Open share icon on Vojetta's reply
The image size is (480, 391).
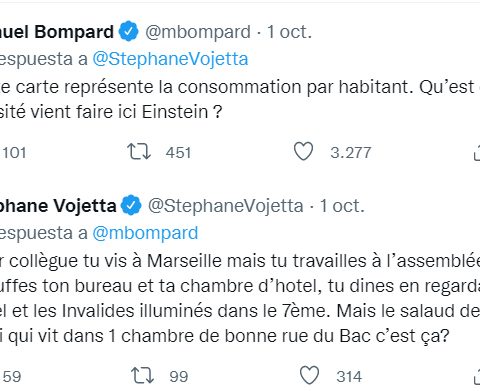(x=477, y=377)
